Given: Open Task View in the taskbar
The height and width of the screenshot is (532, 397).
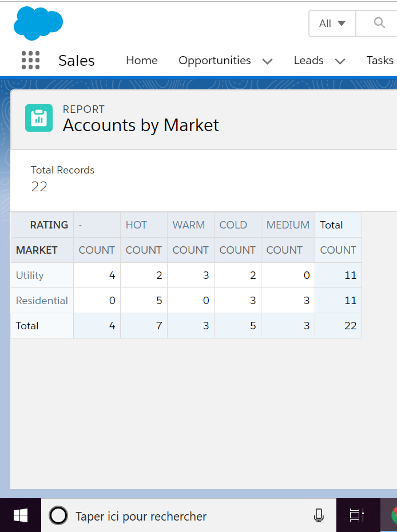Looking at the screenshot, I should click(x=357, y=516).
